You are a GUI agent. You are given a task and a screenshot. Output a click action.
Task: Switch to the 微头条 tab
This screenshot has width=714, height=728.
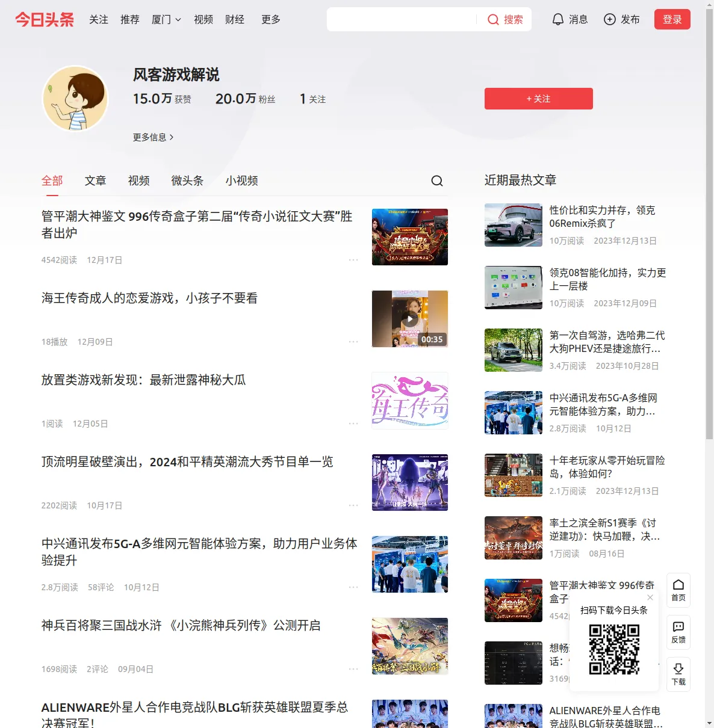[187, 180]
